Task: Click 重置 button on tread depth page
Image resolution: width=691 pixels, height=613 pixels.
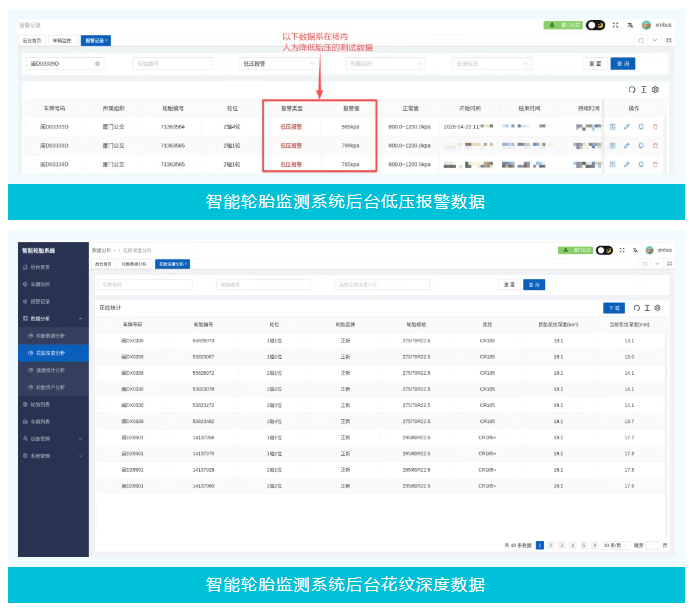Action: coord(509,285)
